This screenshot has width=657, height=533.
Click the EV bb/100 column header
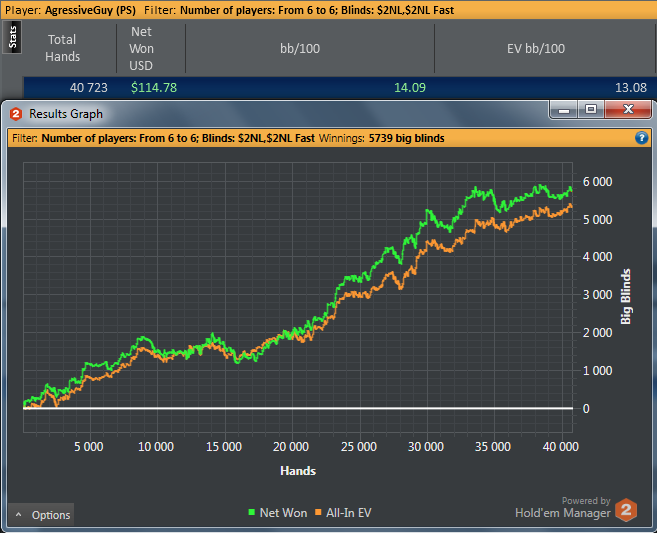(x=529, y=48)
